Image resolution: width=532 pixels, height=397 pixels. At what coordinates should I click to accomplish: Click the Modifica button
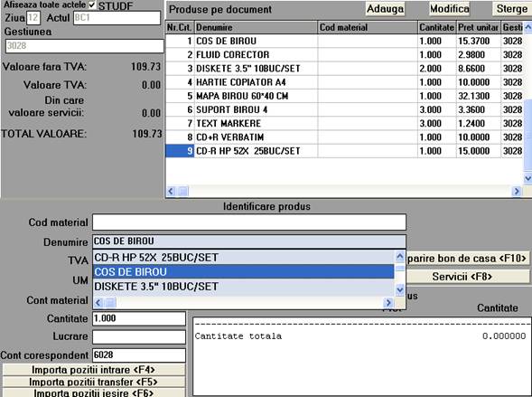(x=450, y=9)
